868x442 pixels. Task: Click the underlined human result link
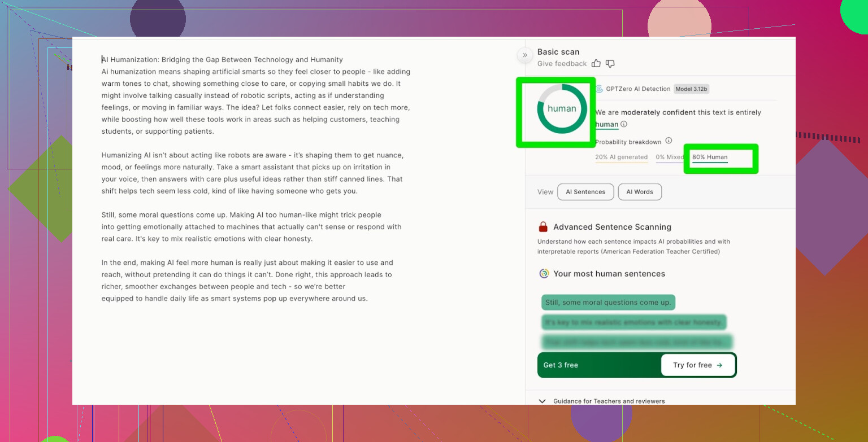[606, 124]
